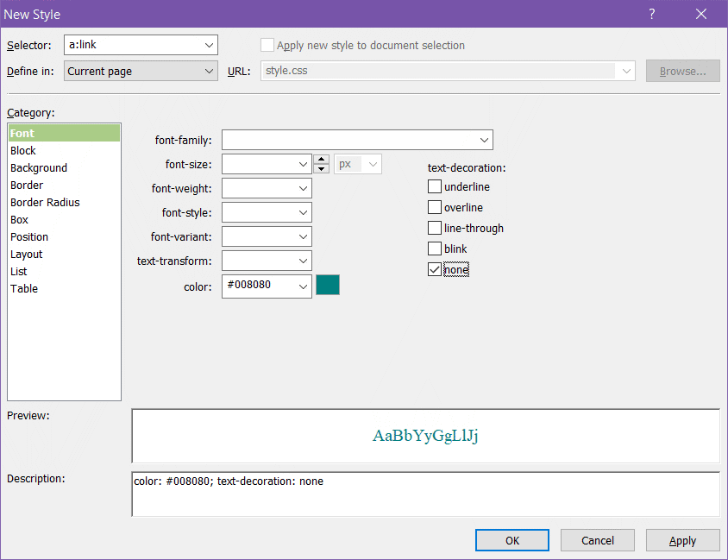
Task: Switch to the Border Radius category
Action: tap(45, 203)
